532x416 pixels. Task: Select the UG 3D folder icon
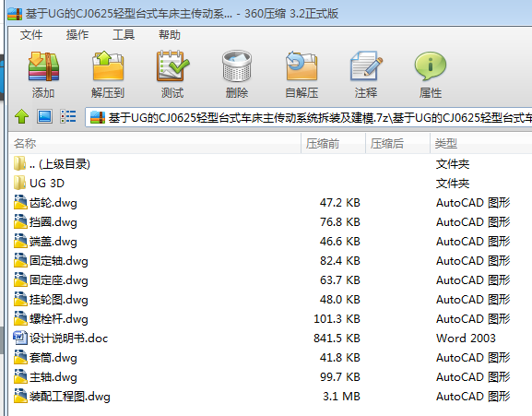coord(19,183)
